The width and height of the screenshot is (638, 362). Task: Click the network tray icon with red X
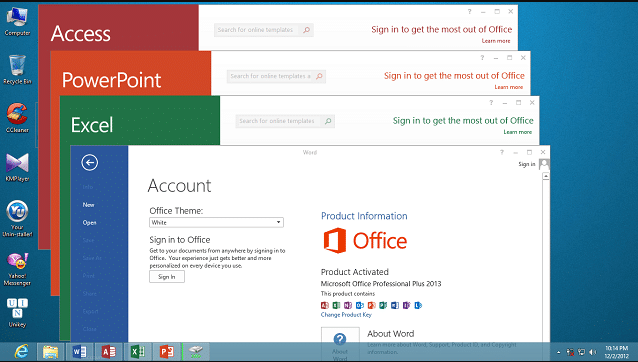point(570,352)
